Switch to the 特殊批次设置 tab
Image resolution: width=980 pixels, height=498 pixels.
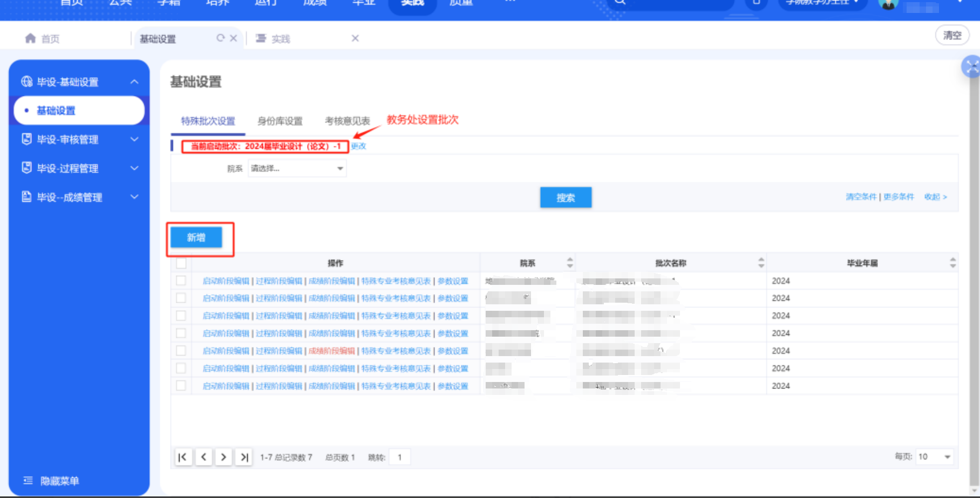208,121
